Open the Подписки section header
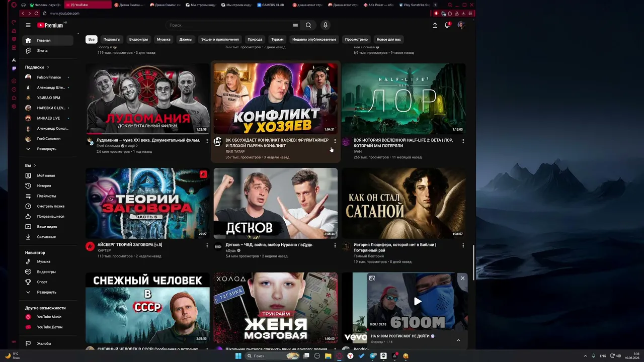Image resolution: width=644 pixels, height=362 pixels. pos(37,67)
